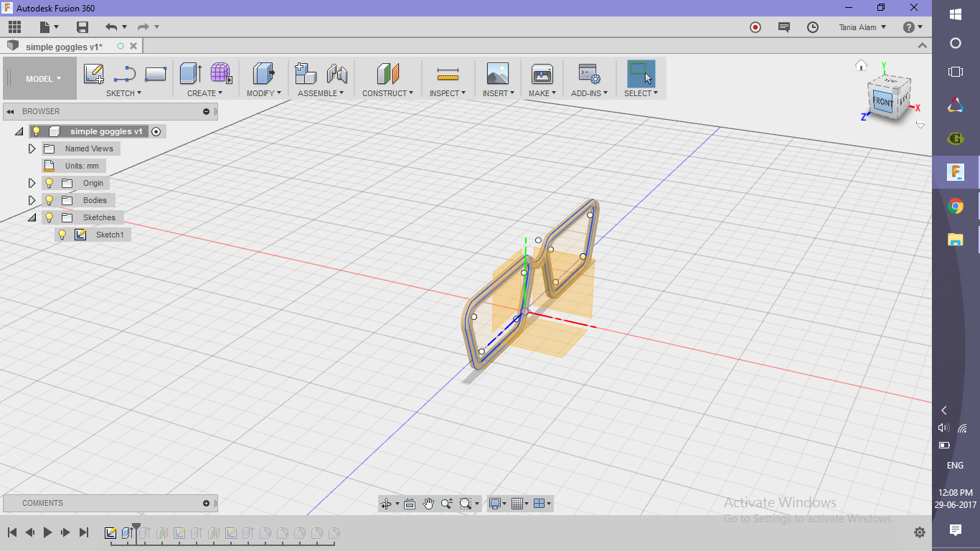Open the Help question mark dropdown

[x=913, y=27]
